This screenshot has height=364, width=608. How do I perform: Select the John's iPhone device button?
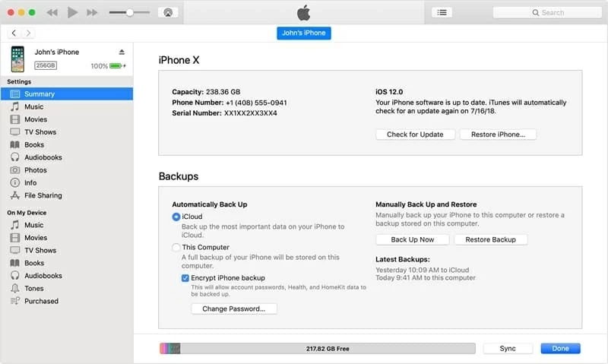tap(303, 33)
